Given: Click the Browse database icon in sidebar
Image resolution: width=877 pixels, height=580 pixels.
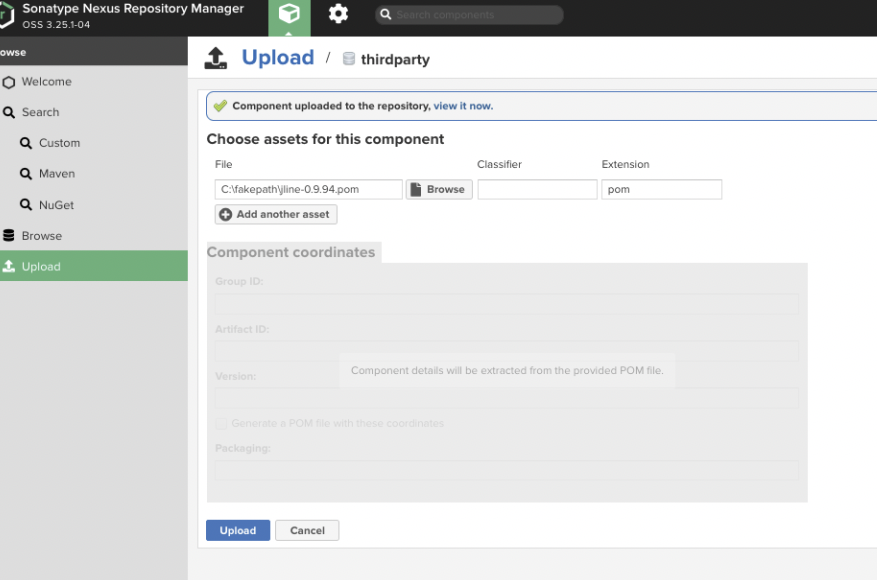Looking at the screenshot, I should [8, 235].
